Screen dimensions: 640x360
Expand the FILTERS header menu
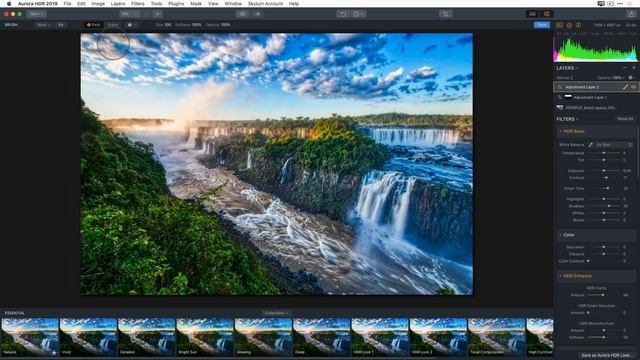[567, 119]
